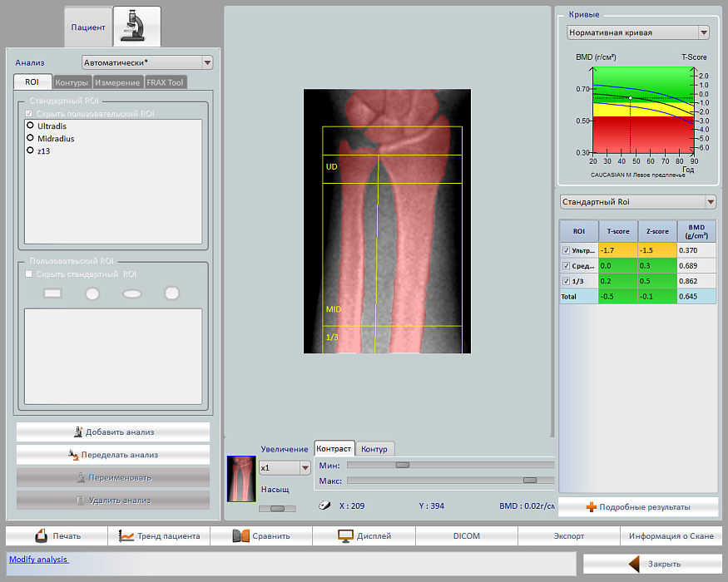Image resolution: width=728 pixels, height=582 pixels.
Task: Open the microscope analysis tab
Action: [x=136, y=27]
